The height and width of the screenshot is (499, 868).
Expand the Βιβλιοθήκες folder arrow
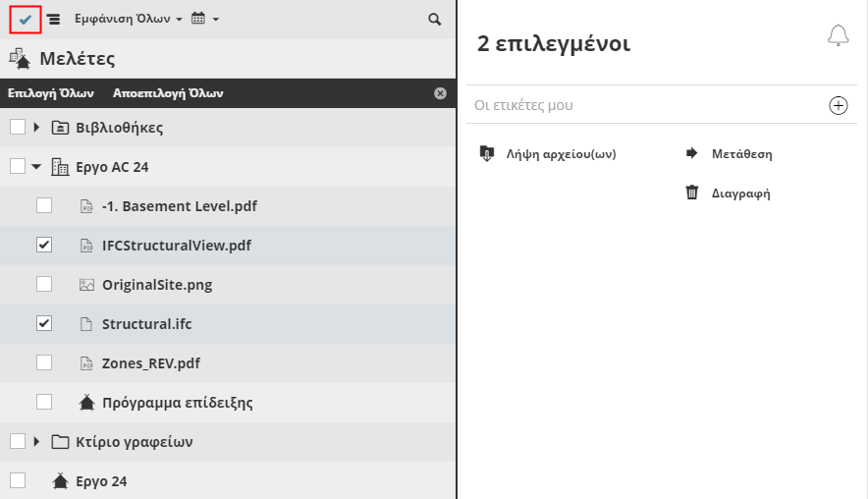pos(36,127)
